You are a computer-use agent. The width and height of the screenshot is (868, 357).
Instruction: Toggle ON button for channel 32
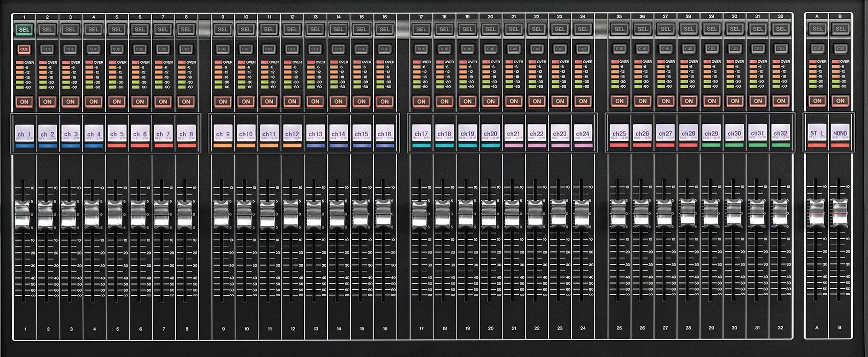point(781,101)
